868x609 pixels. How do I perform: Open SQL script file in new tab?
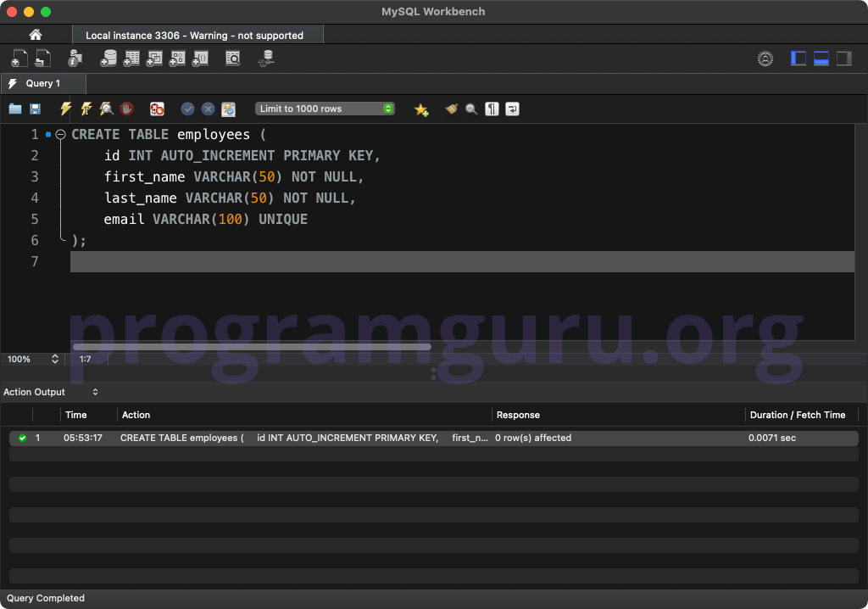[42, 59]
